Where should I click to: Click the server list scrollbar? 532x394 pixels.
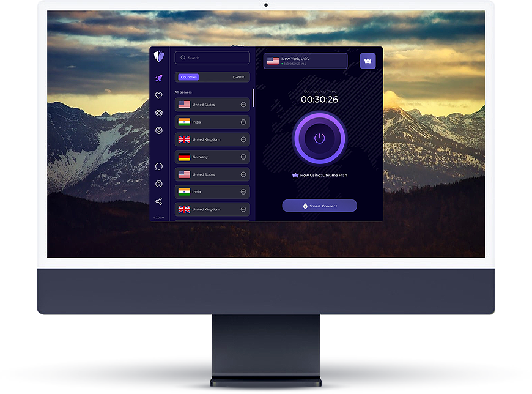coord(253,98)
